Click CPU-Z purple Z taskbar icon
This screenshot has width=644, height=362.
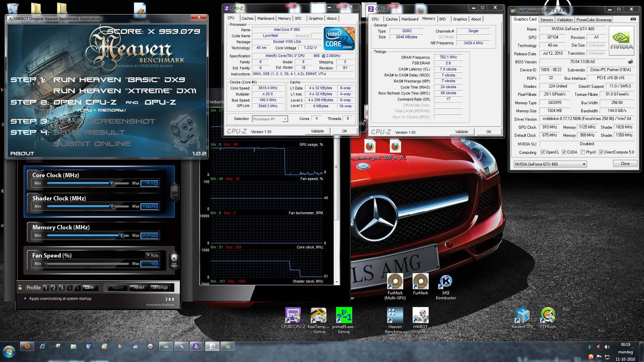[196, 346]
